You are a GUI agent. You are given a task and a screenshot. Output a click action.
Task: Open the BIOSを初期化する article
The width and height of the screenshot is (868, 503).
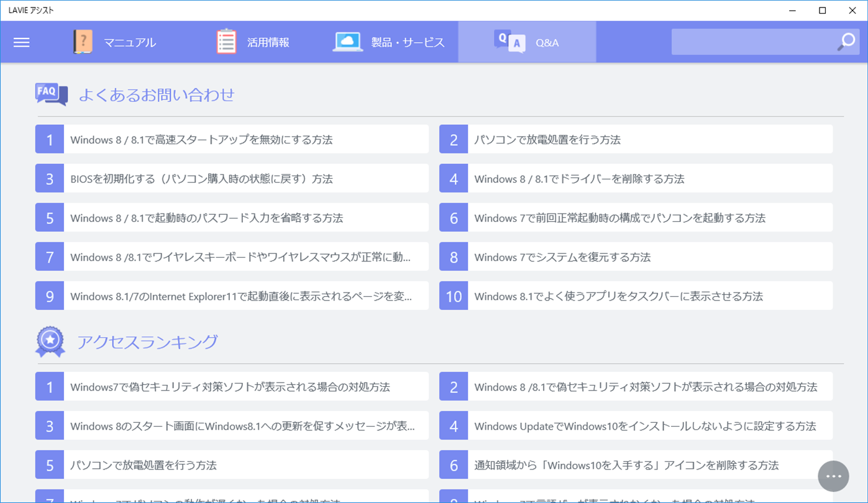[x=232, y=178]
